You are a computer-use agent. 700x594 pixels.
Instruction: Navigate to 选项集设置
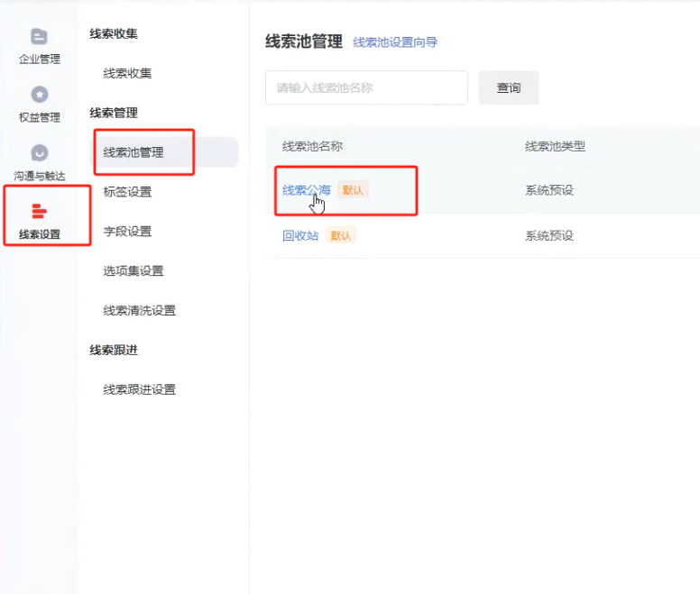pyautogui.click(x=134, y=271)
